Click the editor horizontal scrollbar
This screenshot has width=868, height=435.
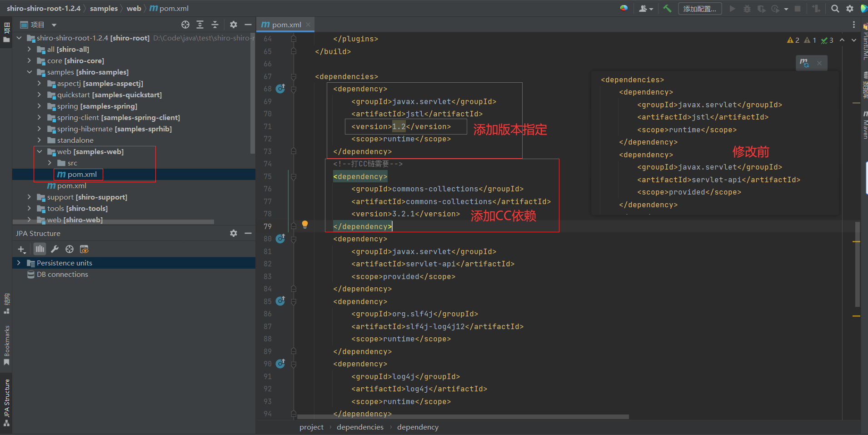pos(463,417)
